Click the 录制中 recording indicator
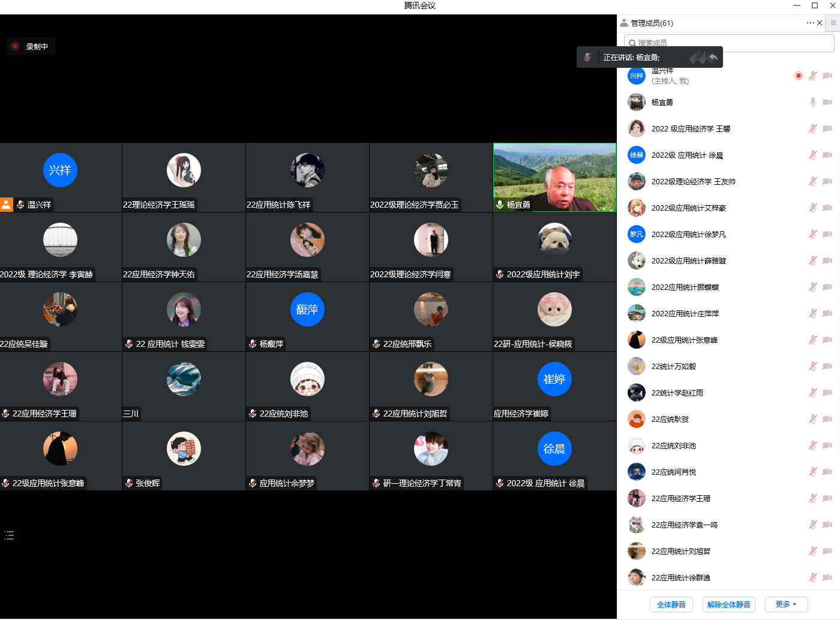Viewport: 840px width, 620px height. click(31, 47)
